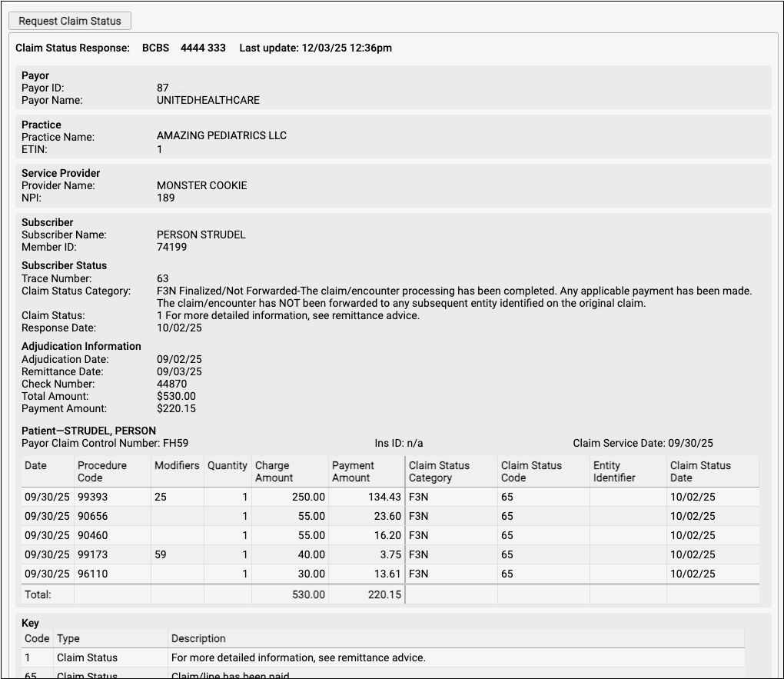The height and width of the screenshot is (679, 784).
Task: Click the Procedure Code column header
Action: click(102, 471)
